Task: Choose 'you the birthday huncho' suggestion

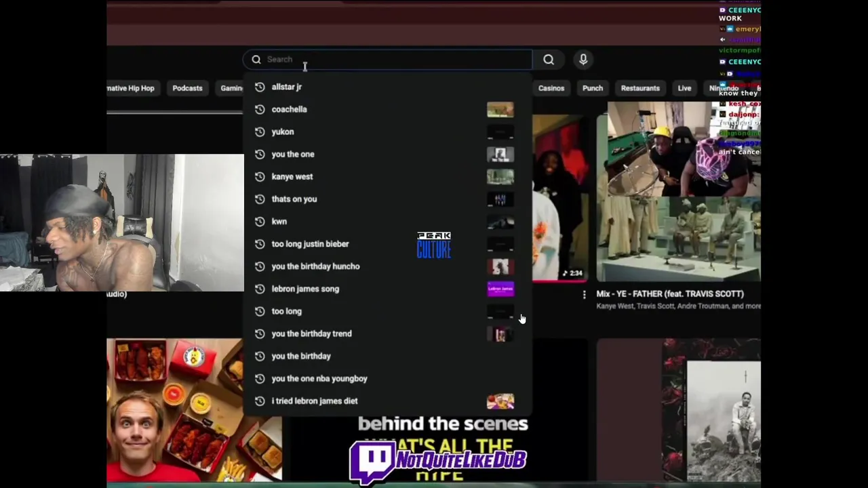Action: click(x=387, y=266)
